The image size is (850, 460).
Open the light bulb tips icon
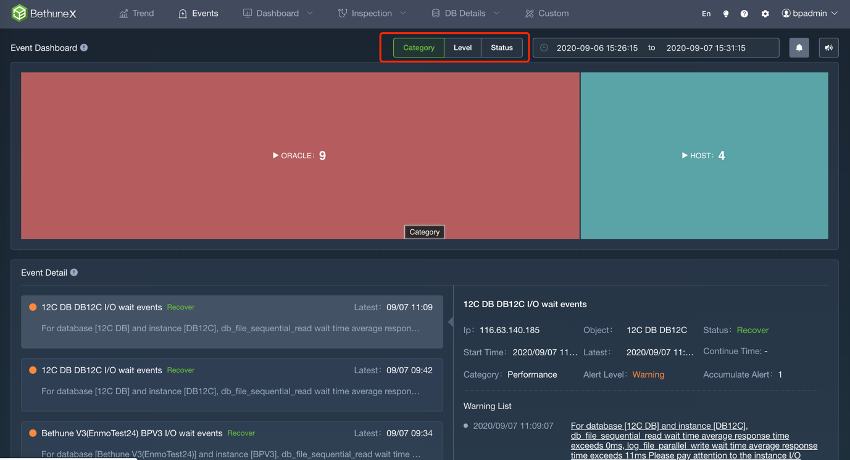(x=726, y=14)
